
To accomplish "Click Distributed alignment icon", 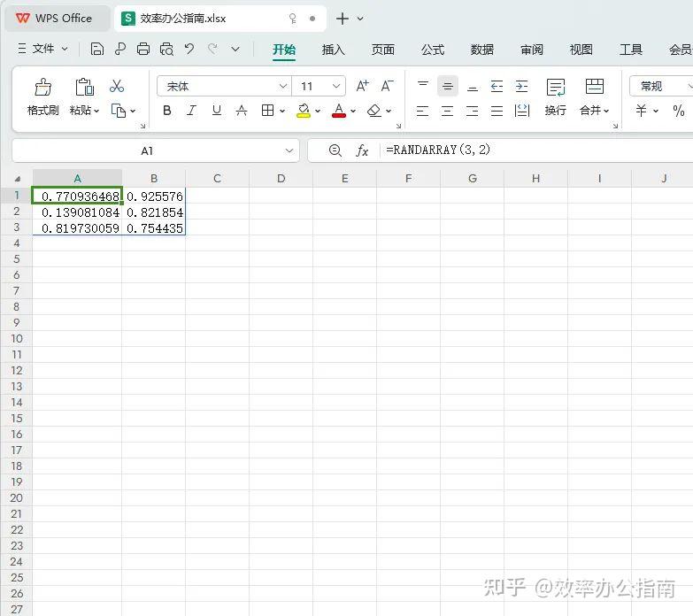I will [x=522, y=111].
